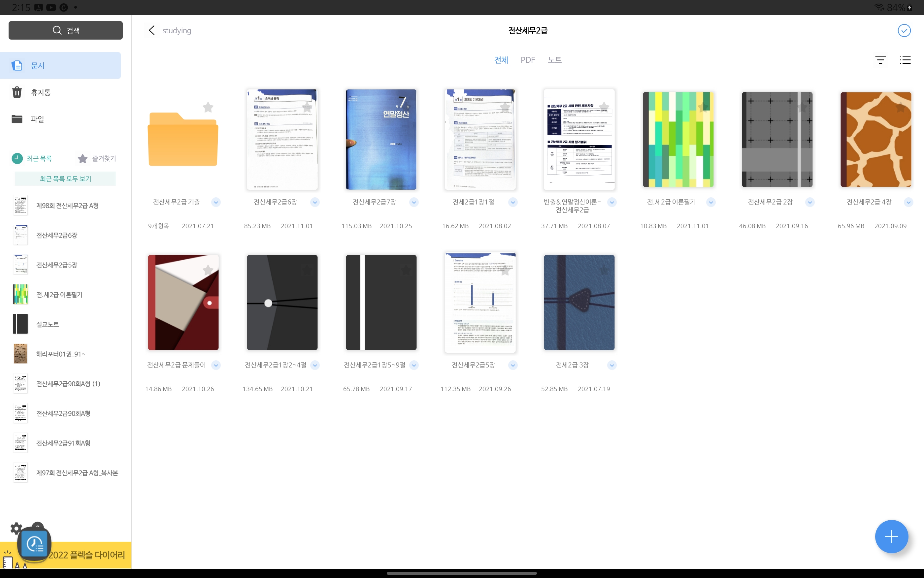The height and width of the screenshot is (578, 924).
Task: Show the 즐겨찾기 favorites list
Action: (x=97, y=158)
